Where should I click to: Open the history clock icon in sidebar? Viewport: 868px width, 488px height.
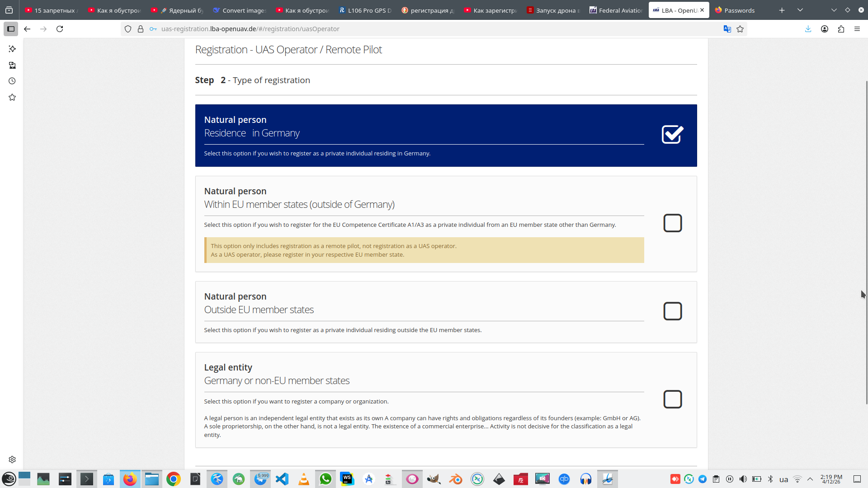point(12,81)
